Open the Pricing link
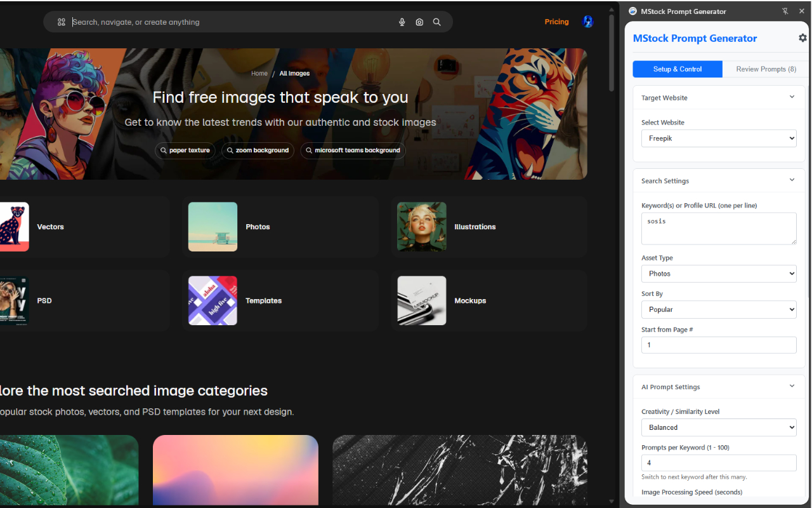 (556, 22)
